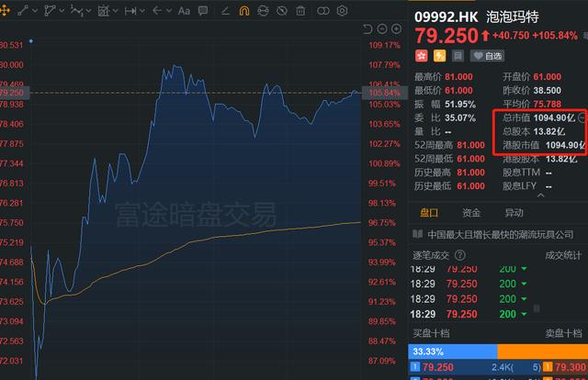Select the chart range statistics tool
588x380 pixels.
pyautogui.click(x=104, y=11)
